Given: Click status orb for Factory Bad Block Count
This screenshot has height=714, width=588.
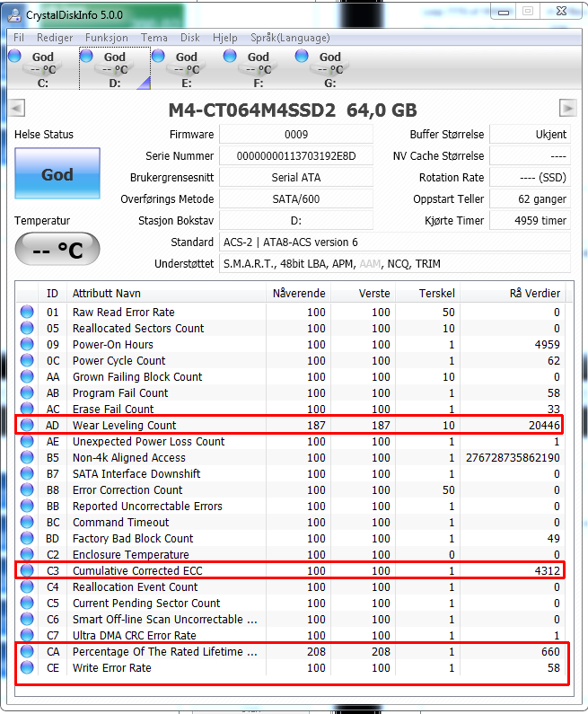Looking at the screenshot, I should point(27,538).
